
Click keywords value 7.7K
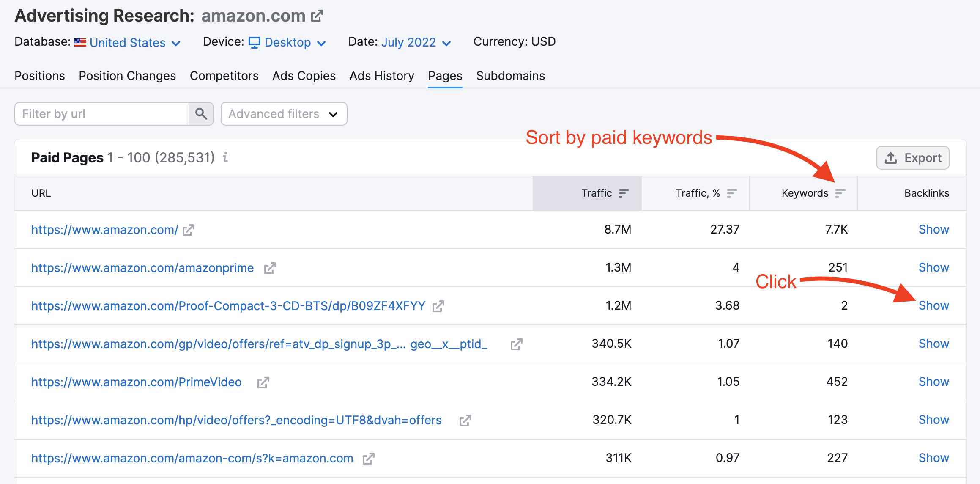(836, 229)
